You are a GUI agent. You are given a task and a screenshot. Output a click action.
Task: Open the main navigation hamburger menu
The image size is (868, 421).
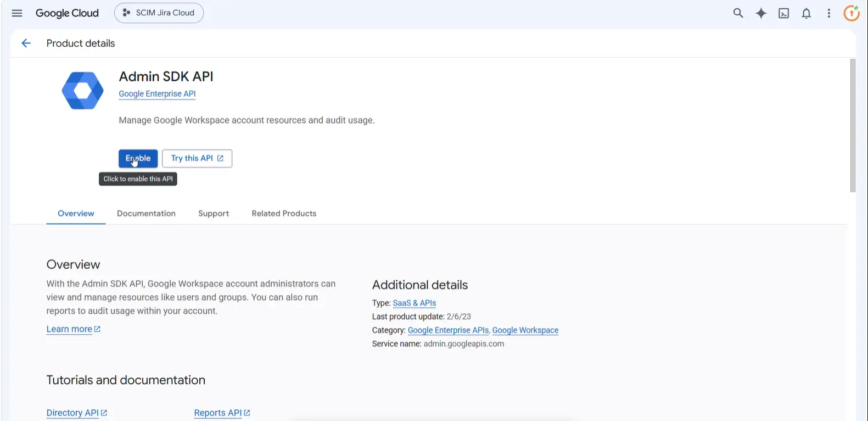[x=17, y=13]
